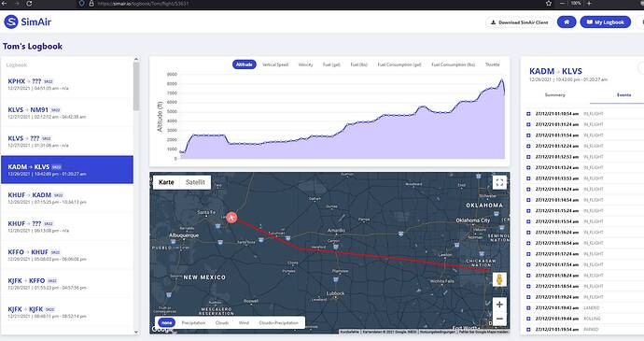Viewport: 644px width, 341px height.
Task: Click Download SimAir Client button
Action: click(519, 22)
